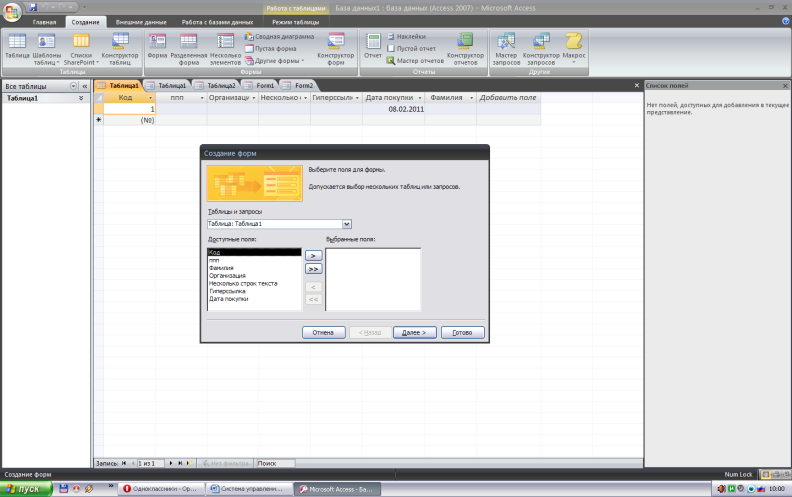This screenshot has width=792, height=497.
Task: Click Сводная диаграмма in the ribbon
Action: tap(279, 37)
